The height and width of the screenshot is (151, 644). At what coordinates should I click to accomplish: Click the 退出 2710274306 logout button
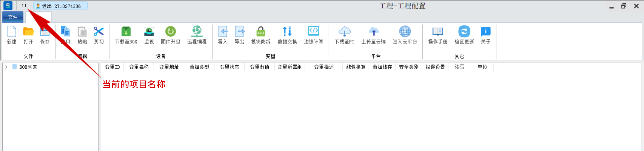(x=60, y=6)
